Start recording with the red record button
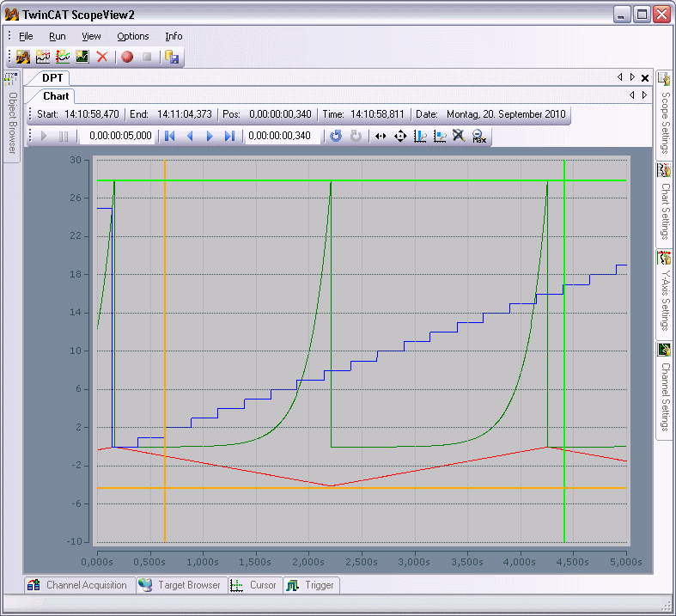Image resolution: width=676 pixels, height=616 pixels. (x=127, y=57)
